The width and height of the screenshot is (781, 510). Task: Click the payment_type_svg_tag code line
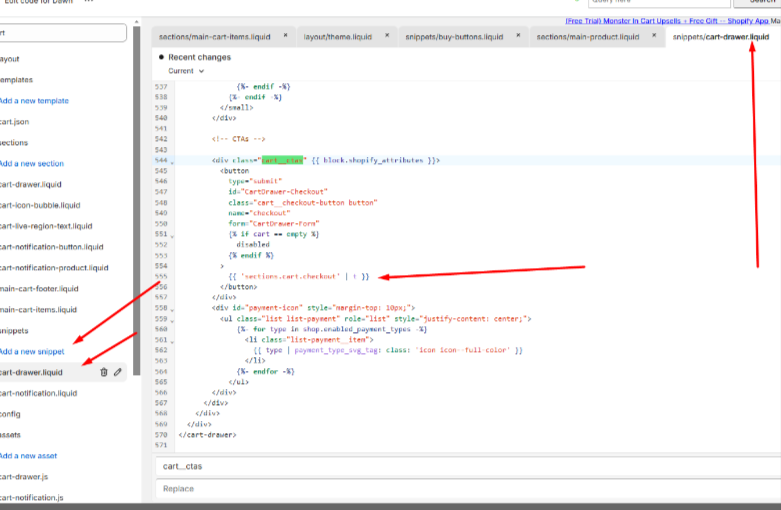(x=388, y=350)
